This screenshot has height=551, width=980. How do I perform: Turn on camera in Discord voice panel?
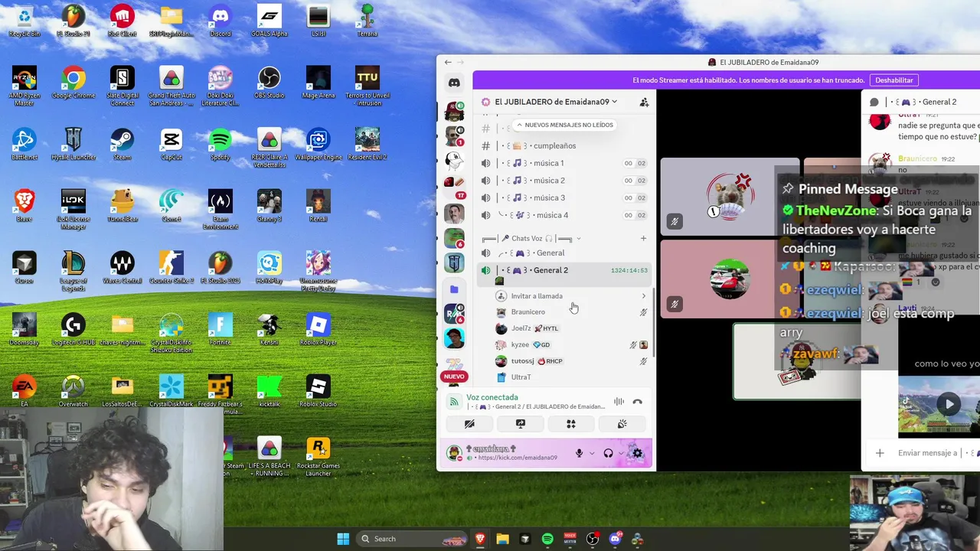tap(469, 424)
